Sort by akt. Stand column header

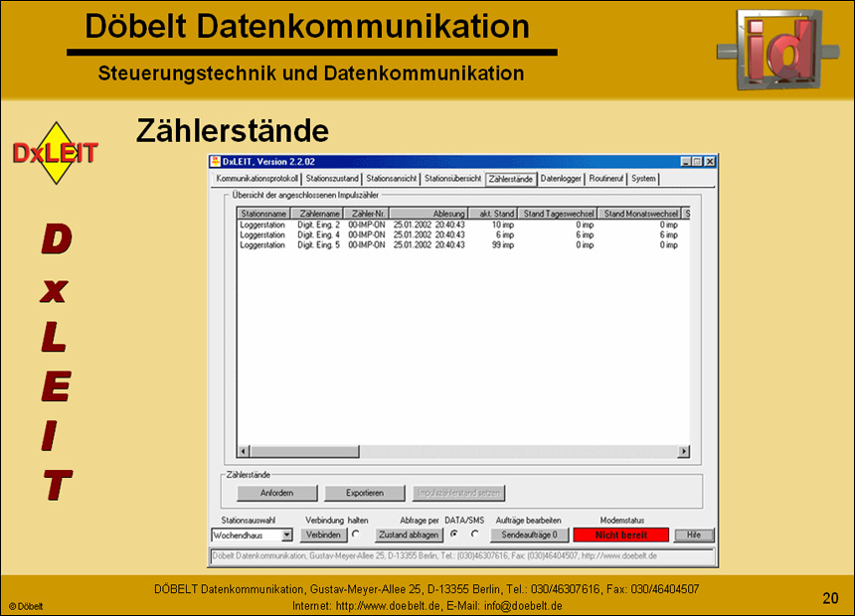pos(493,214)
